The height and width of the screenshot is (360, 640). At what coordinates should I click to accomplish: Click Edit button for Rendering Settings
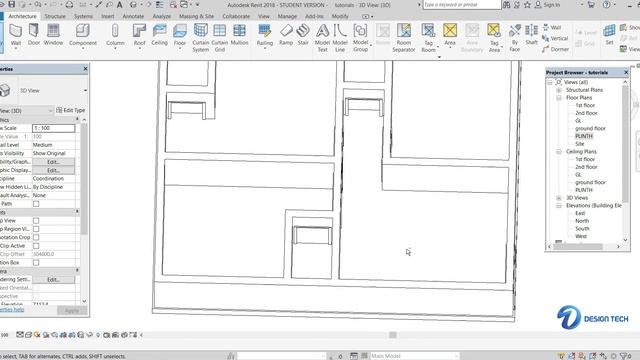[53, 280]
